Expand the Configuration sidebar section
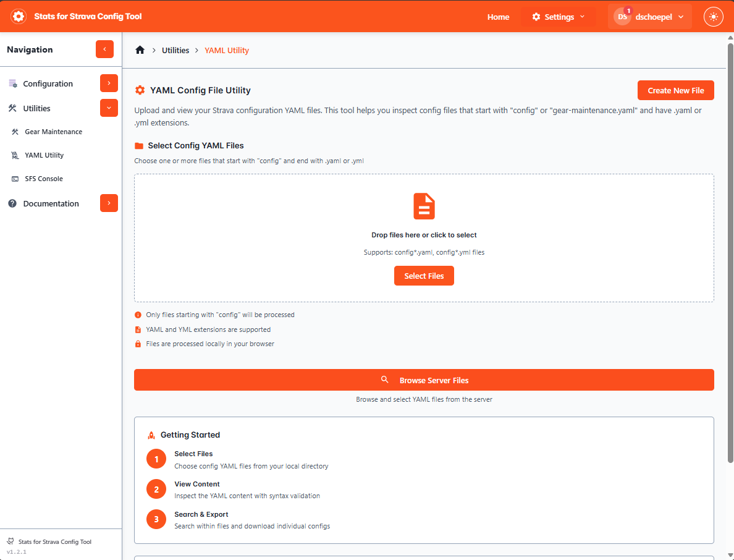Viewport: 734px width, 560px height. 109,83
